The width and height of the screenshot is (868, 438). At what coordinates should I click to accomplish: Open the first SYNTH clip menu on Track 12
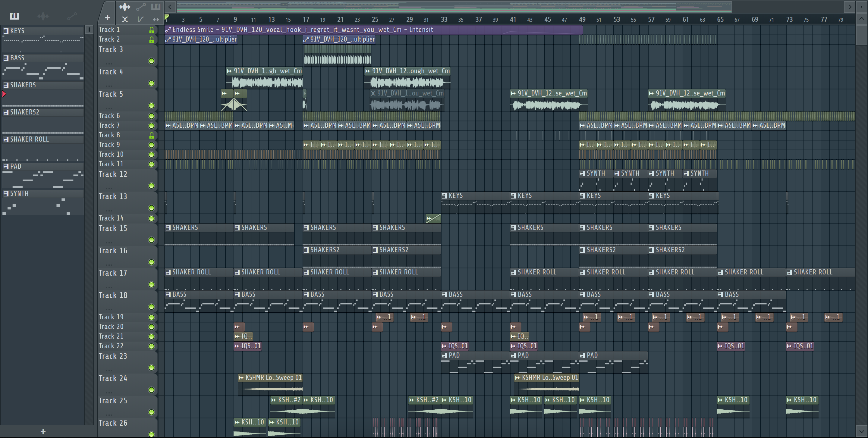click(x=583, y=174)
